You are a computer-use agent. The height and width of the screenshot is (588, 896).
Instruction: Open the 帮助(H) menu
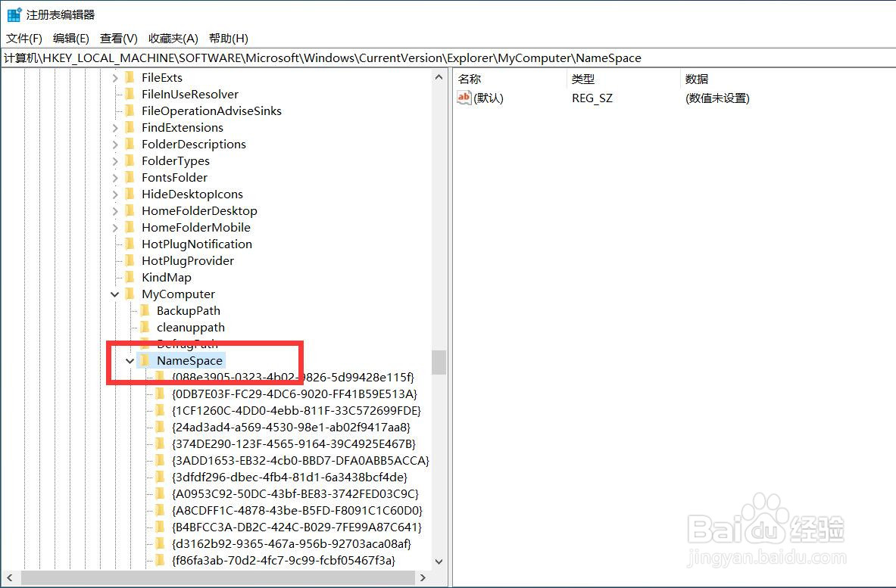[x=229, y=39]
